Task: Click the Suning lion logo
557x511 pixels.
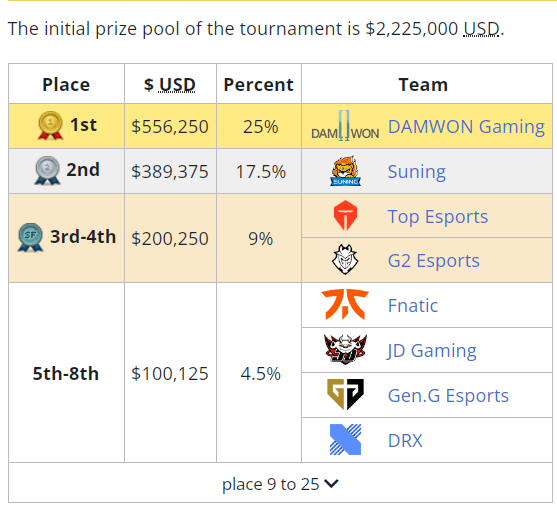Action: tap(345, 171)
